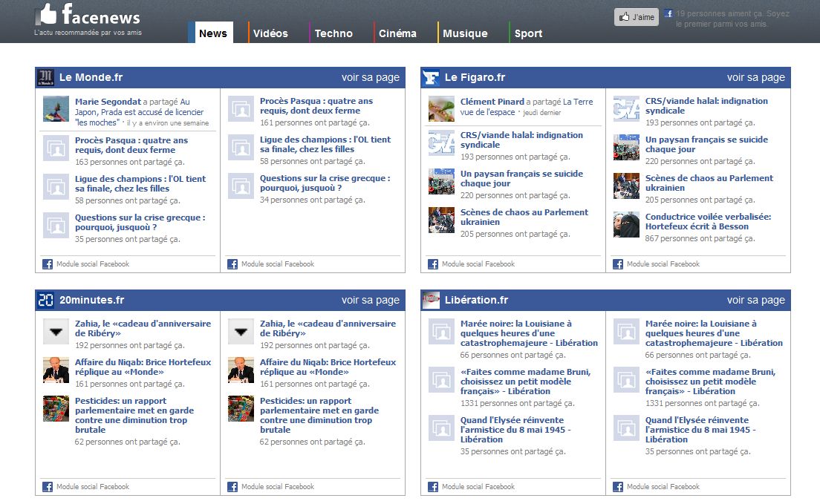This screenshot has height=504, width=820.
Task: Click the 'jeudi dernier' timestamp
Action: click(541, 113)
